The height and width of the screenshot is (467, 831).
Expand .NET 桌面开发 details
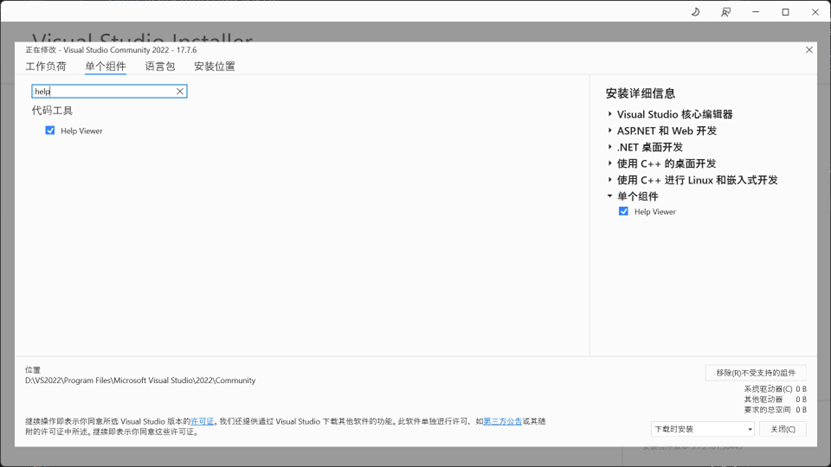610,147
